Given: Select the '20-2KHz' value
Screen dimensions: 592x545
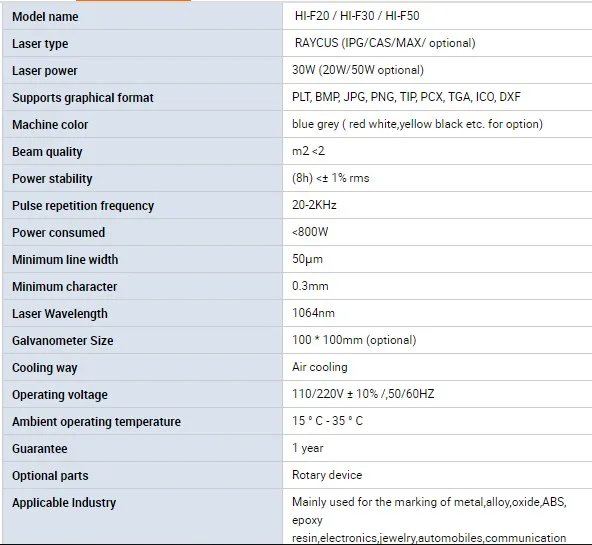Looking at the screenshot, I should click(x=314, y=205).
